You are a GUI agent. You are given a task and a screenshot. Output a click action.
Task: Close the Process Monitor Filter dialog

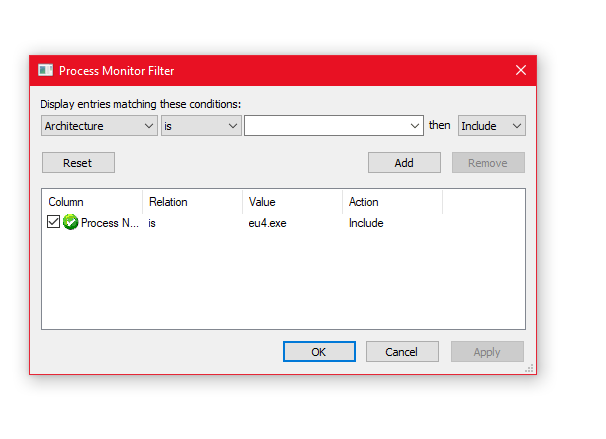521,70
